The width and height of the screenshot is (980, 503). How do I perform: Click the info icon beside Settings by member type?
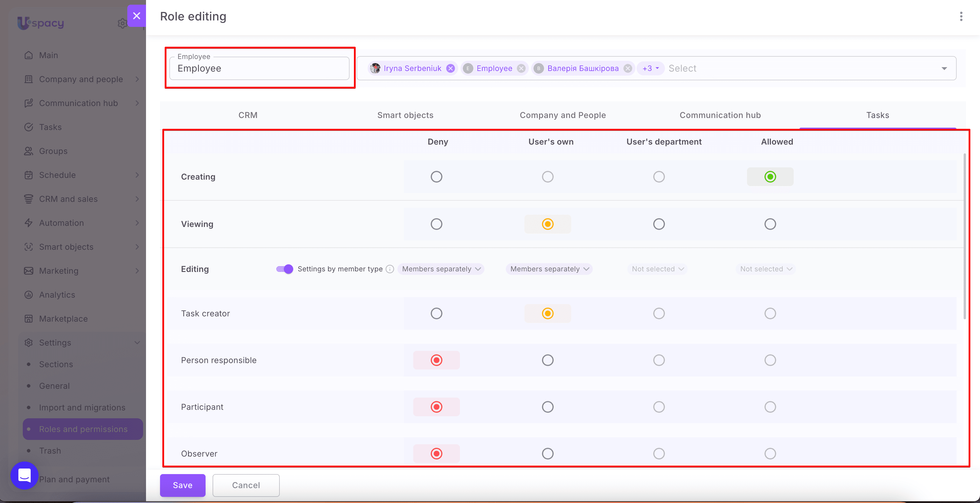click(x=390, y=269)
